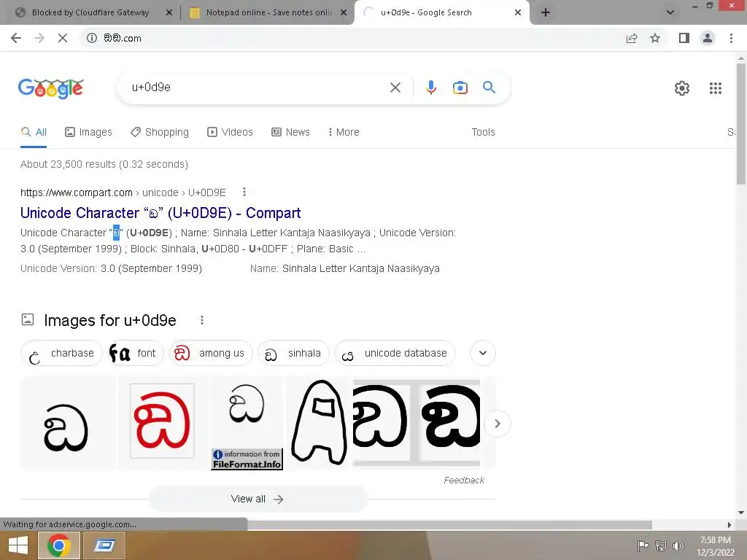Open the Chrome profile avatar
Viewport: 747px width, 560px height.
click(x=708, y=38)
